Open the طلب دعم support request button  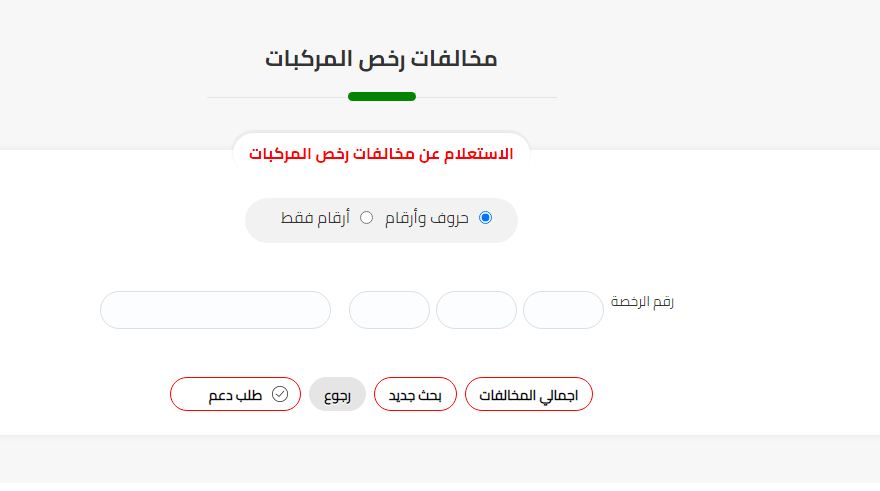click(235, 394)
